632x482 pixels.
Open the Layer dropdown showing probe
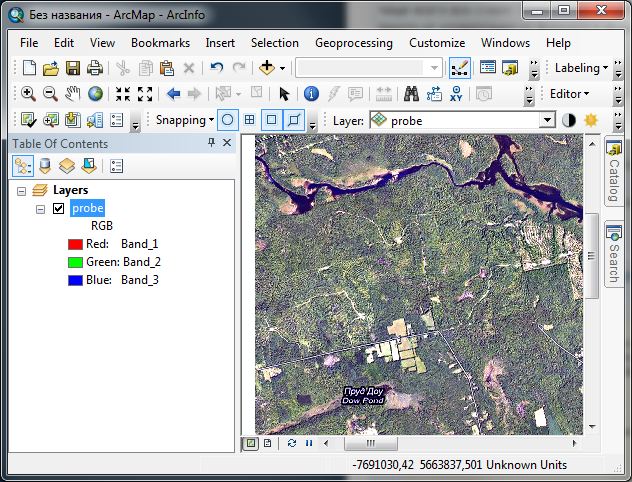click(x=547, y=120)
